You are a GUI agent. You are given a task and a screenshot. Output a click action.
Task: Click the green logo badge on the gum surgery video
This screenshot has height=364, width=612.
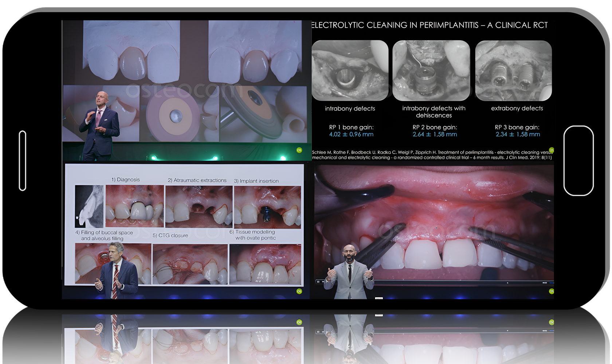[x=551, y=291]
